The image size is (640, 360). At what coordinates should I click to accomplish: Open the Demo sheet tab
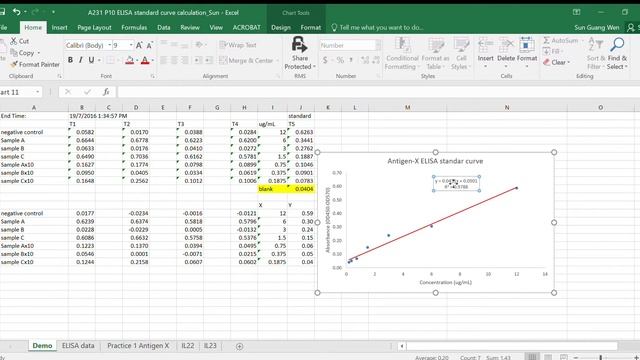tap(42, 345)
